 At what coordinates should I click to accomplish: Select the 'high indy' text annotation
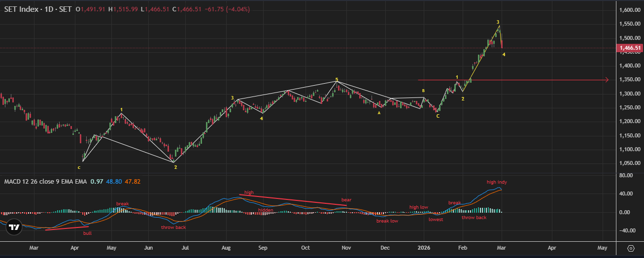497,182
